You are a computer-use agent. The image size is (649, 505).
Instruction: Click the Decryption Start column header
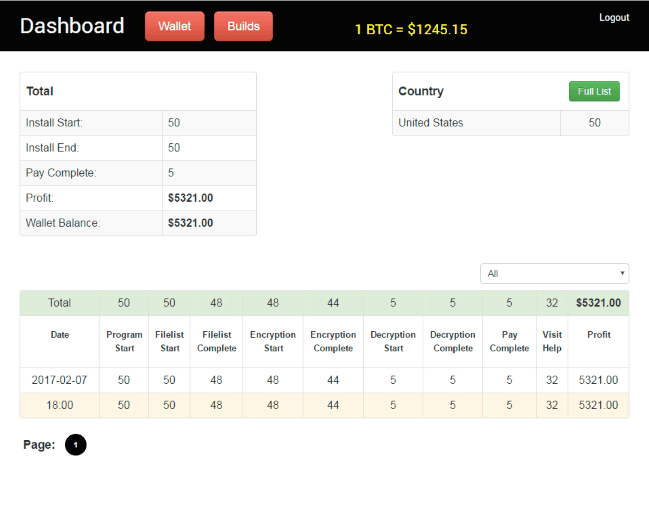pos(393,341)
